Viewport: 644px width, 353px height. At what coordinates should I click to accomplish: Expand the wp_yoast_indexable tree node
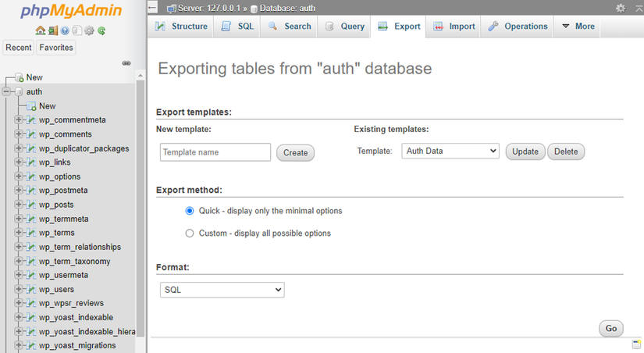pyautogui.click(x=18, y=317)
